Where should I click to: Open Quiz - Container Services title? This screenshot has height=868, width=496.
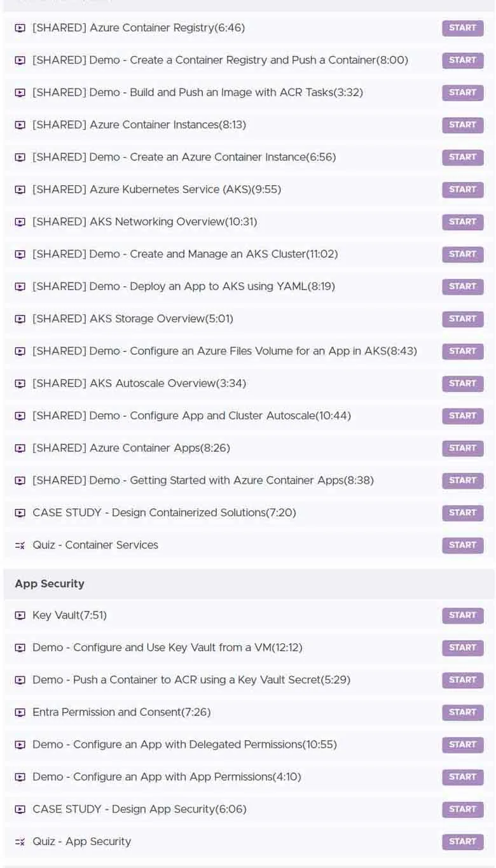(x=95, y=545)
